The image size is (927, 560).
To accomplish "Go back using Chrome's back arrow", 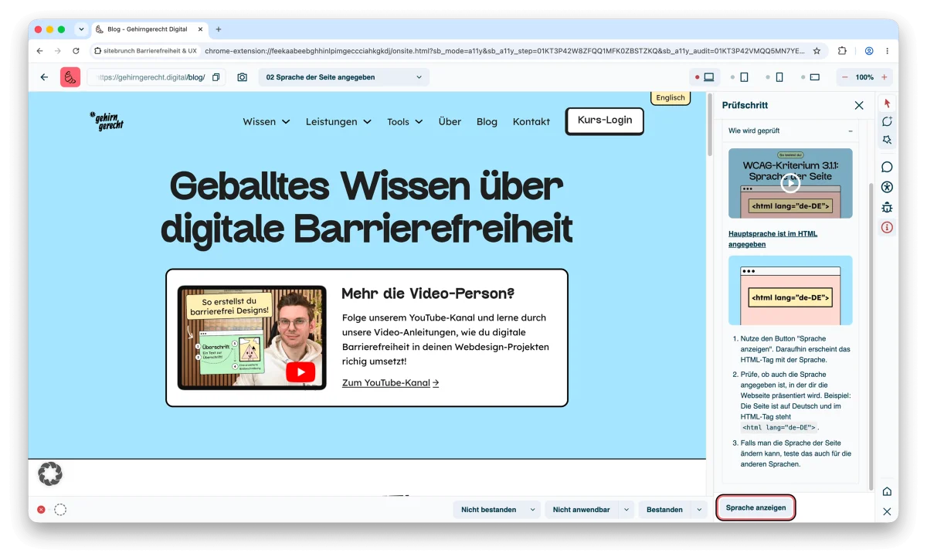I will click(x=40, y=51).
